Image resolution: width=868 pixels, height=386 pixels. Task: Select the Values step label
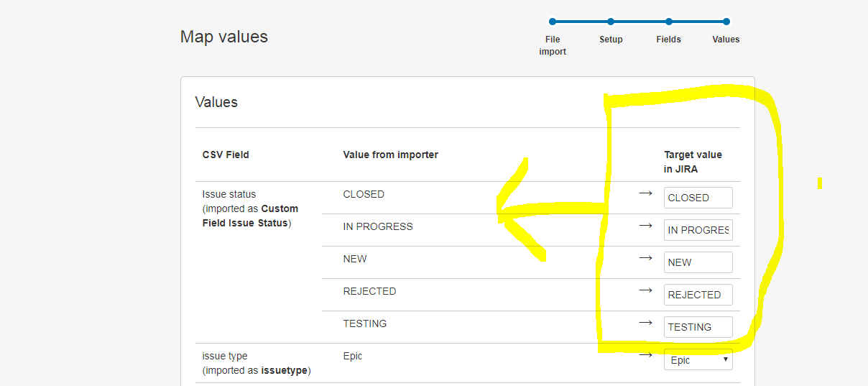pos(726,40)
